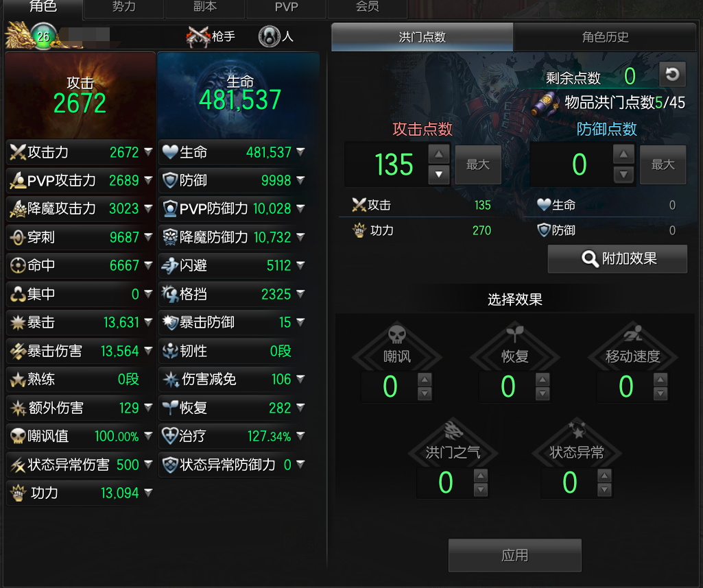703x588 pixels.
Task: Open the 附加效果 search button
Action: (x=617, y=258)
